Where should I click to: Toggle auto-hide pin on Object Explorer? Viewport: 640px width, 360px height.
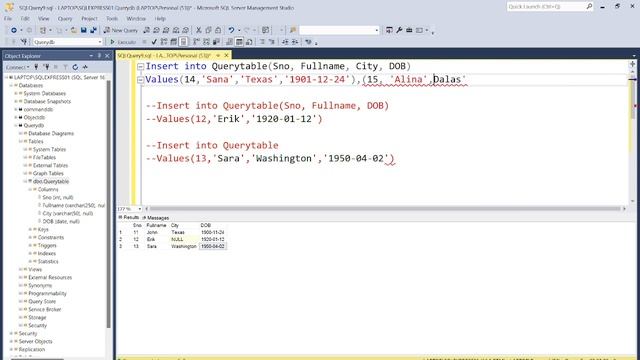(99, 56)
